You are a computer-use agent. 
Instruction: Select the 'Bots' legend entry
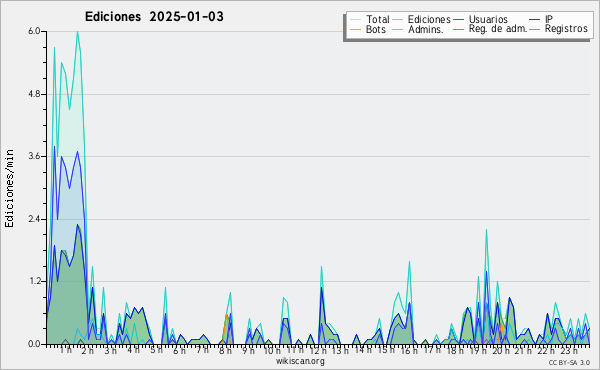click(376, 29)
